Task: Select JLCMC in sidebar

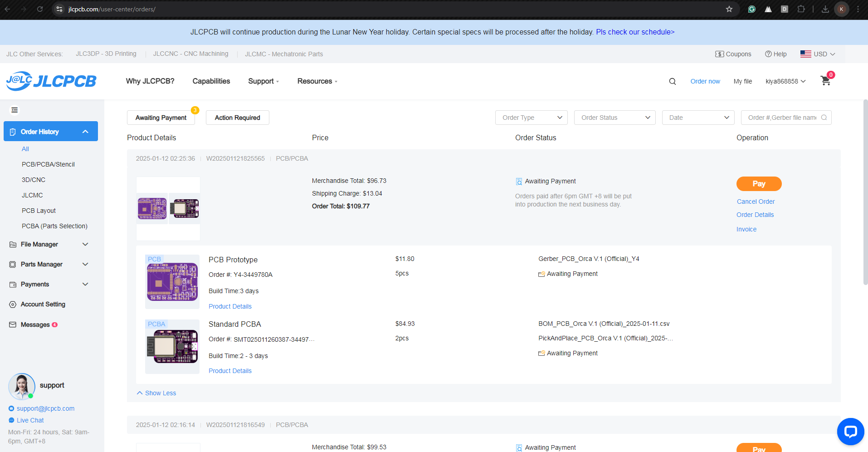Action: pyautogui.click(x=32, y=195)
